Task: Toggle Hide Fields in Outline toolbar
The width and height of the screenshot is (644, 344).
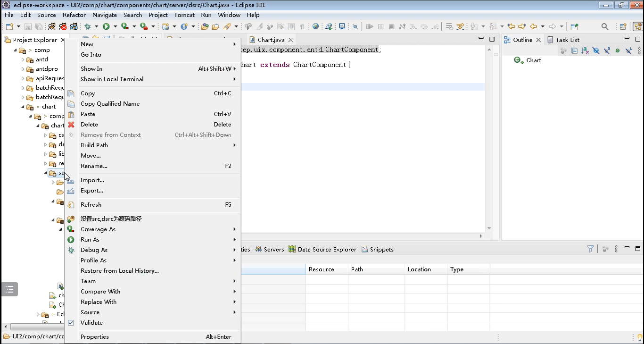Action: [596, 51]
